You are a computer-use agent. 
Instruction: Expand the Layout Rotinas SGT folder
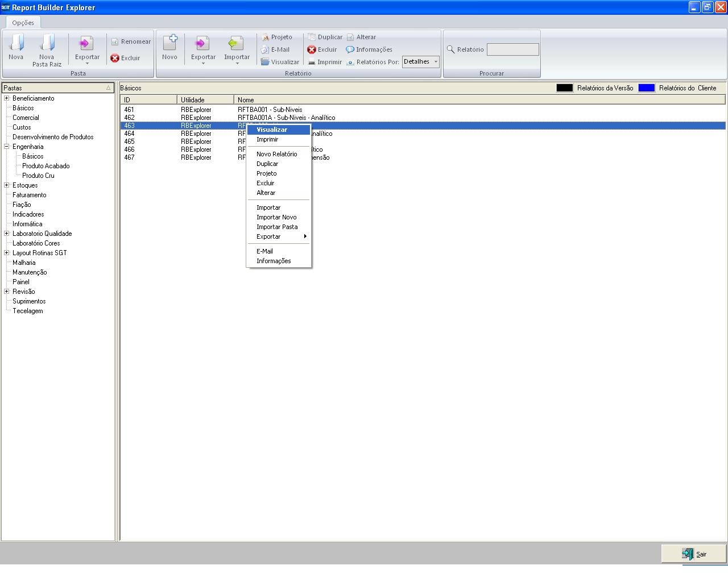tap(7, 253)
